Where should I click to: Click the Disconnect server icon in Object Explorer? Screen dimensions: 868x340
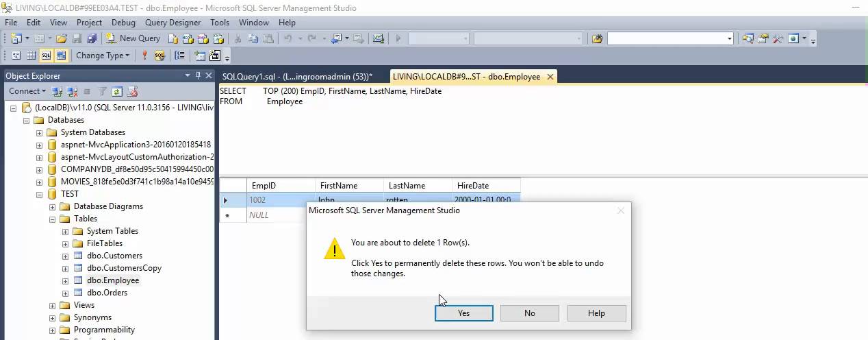tap(72, 91)
